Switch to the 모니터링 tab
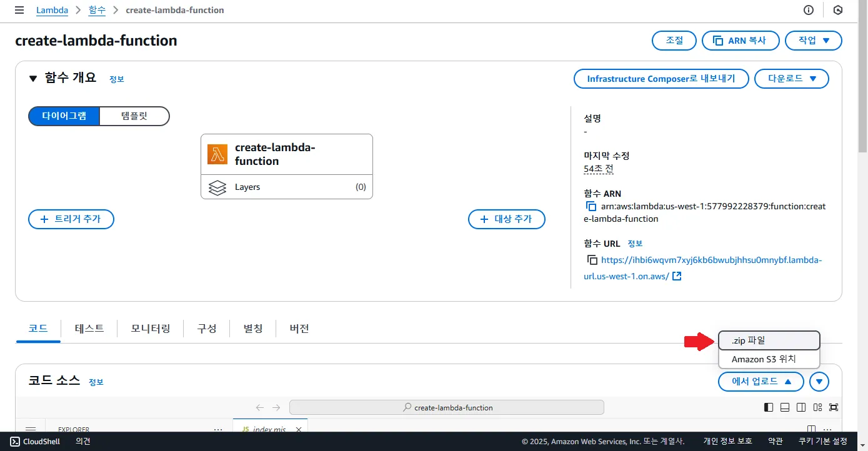This screenshot has width=868, height=451. pyautogui.click(x=151, y=329)
